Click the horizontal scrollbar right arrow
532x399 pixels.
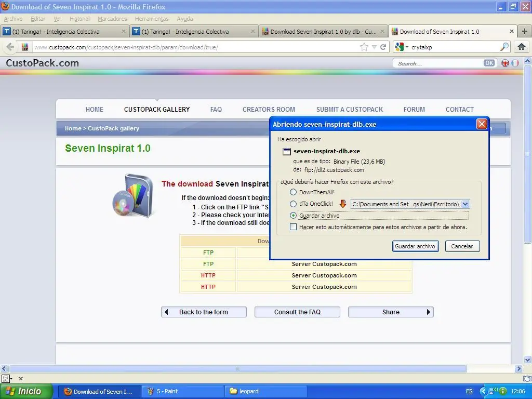[518, 368]
